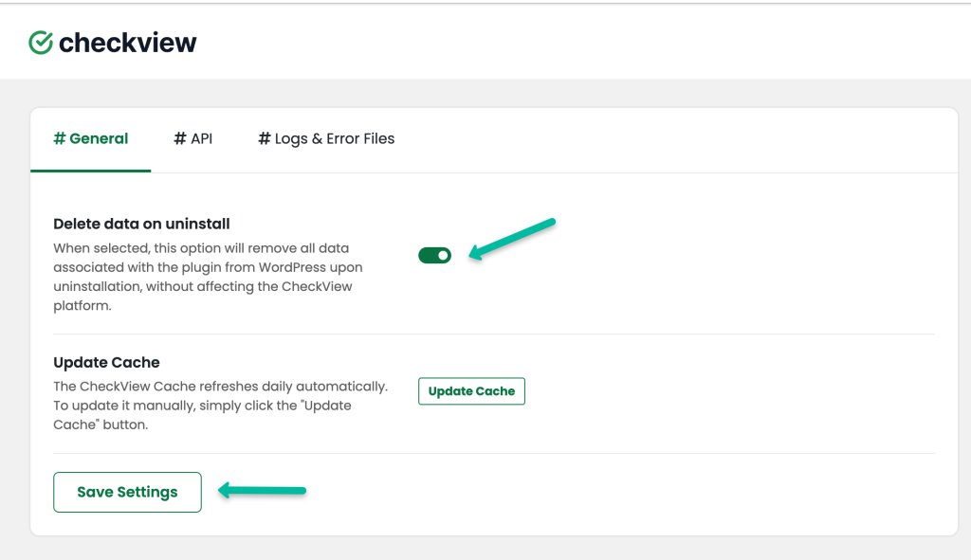971x560 pixels.
Task: Click the hash icon before Logs & Error Files
Action: pyautogui.click(x=265, y=138)
